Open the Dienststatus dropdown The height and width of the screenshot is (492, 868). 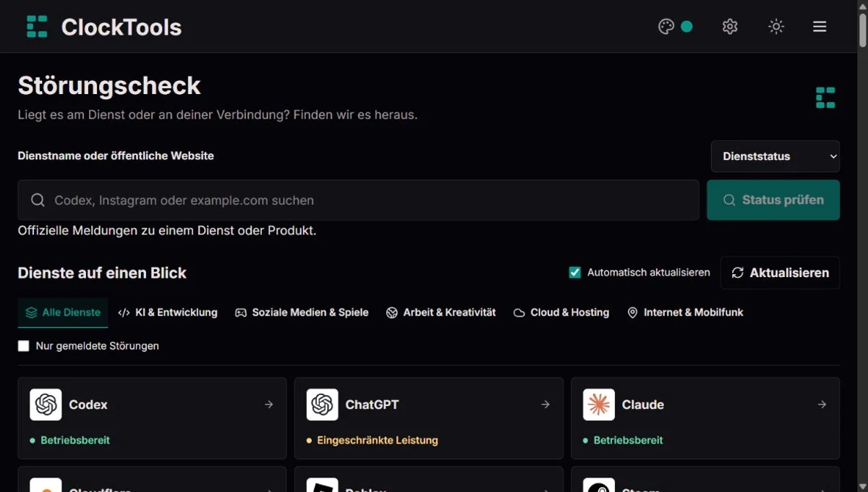[775, 156]
